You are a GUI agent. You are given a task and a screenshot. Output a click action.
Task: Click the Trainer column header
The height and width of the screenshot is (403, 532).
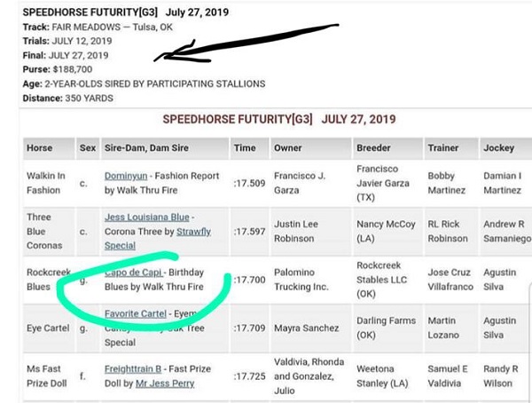[x=451, y=148]
